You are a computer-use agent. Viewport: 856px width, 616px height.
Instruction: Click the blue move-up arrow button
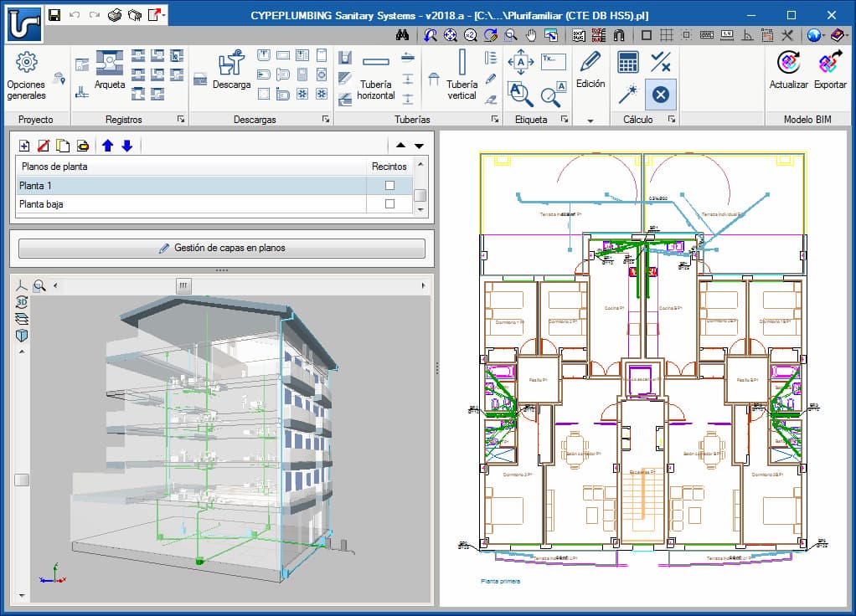tap(107, 146)
